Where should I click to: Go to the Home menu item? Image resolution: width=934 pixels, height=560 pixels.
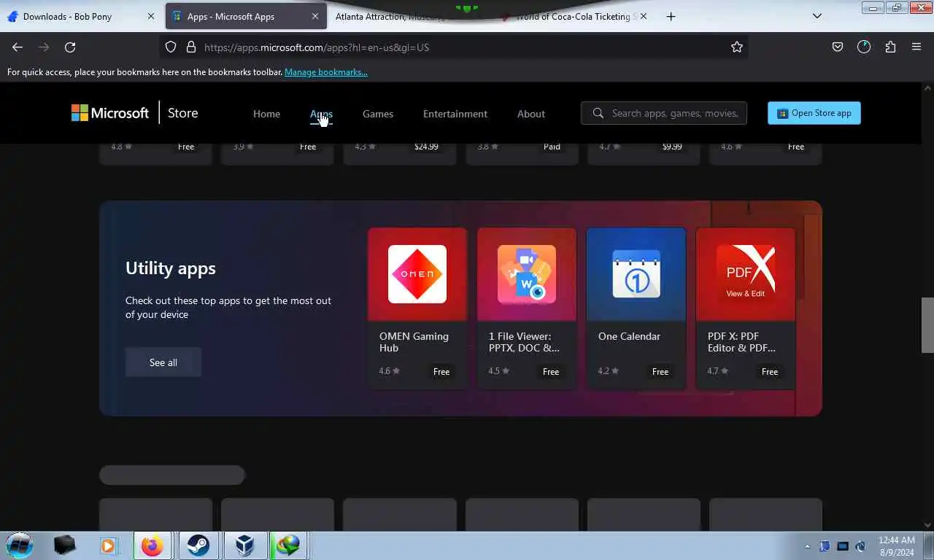266,114
